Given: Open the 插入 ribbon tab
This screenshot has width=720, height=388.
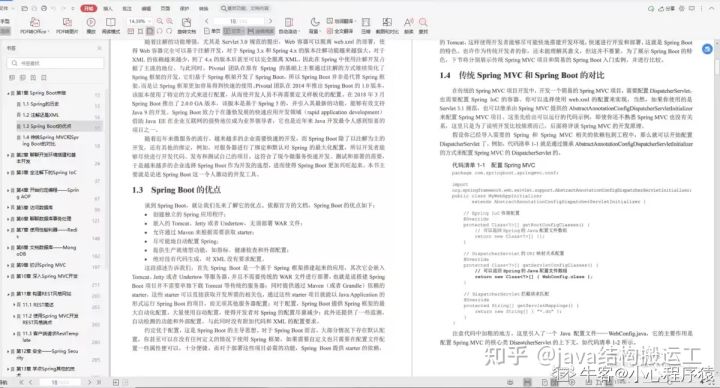Looking at the screenshot, I should pos(108,8).
